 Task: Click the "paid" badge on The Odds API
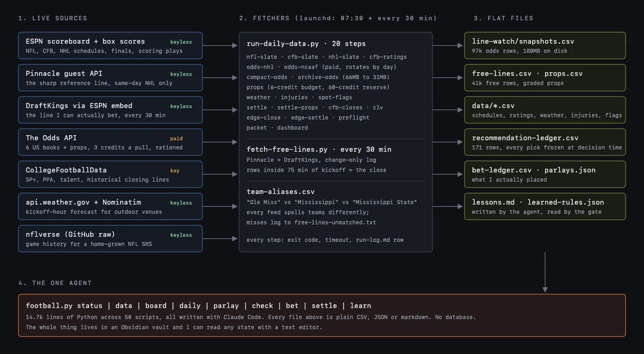[176, 138]
